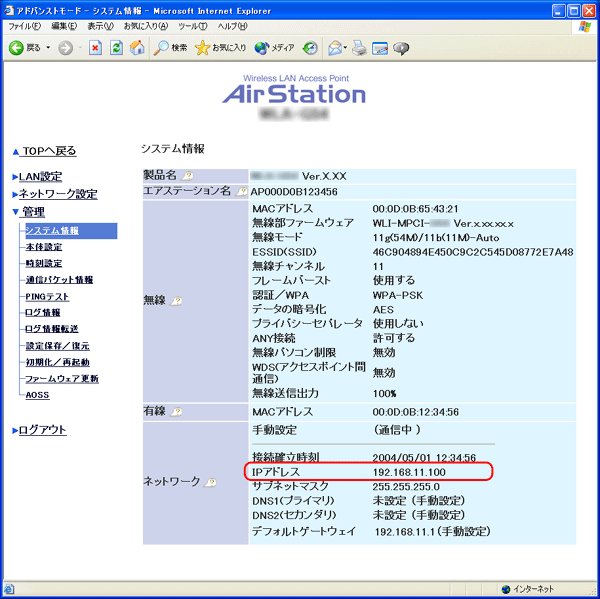Open LAN設定 link
The width and height of the screenshot is (600, 599).
pyautogui.click(x=41, y=176)
